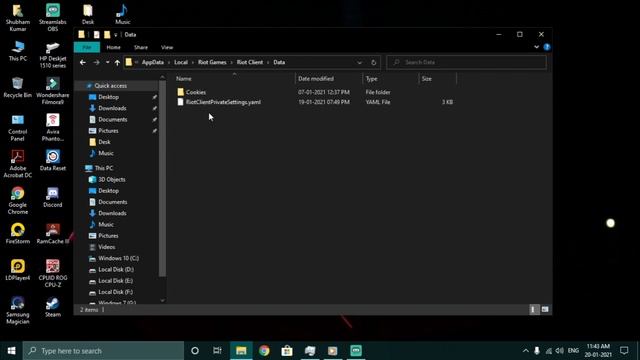Switch to details view layout icon
Image resolution: width=640 pixels, height=360 pixels.
click(x=533, y=309)
